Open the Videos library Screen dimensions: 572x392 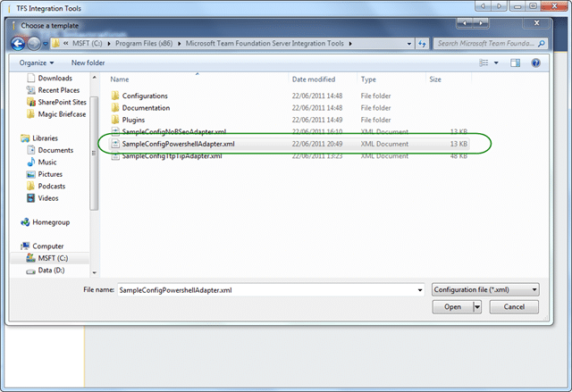pos(47,198)
